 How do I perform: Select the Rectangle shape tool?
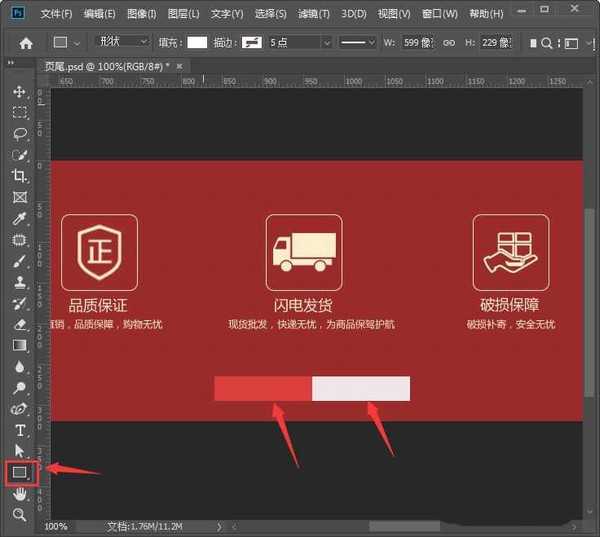tap(19, 472)
